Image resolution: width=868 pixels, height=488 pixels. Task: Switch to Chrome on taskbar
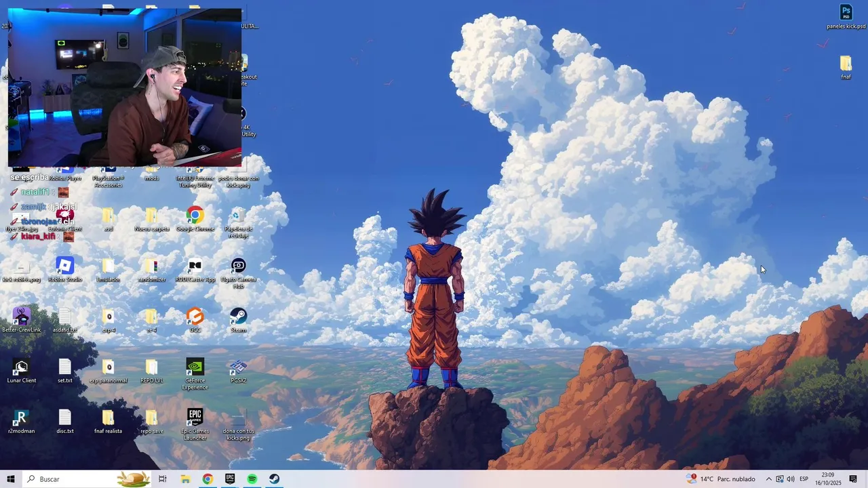(x=208, y=479)
